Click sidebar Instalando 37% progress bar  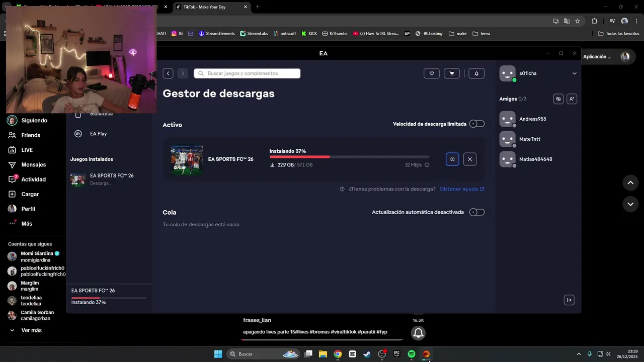pos(109,298)
